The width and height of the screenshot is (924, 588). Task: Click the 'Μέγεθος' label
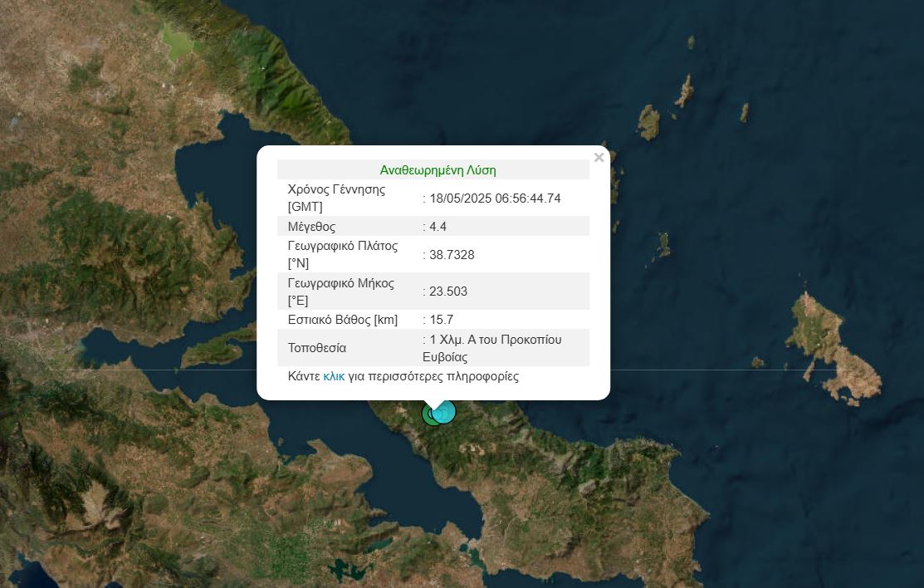pyautogui.click(x=311, y=227)
